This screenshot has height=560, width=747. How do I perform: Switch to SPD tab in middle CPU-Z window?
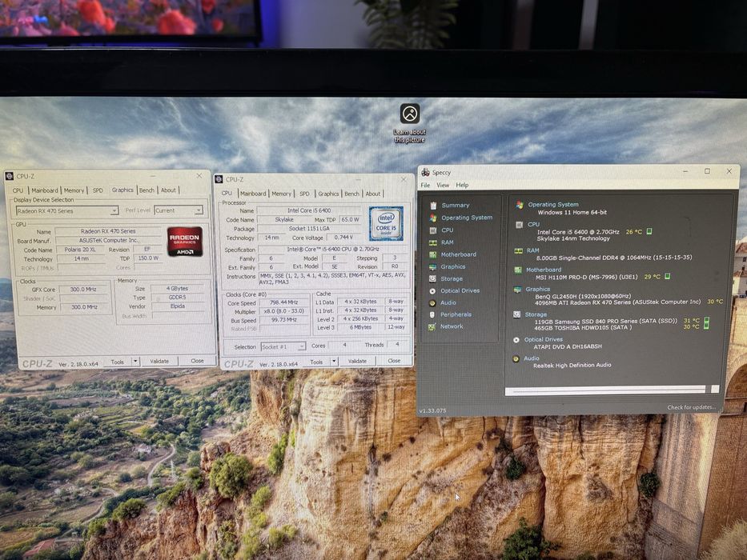304,194
